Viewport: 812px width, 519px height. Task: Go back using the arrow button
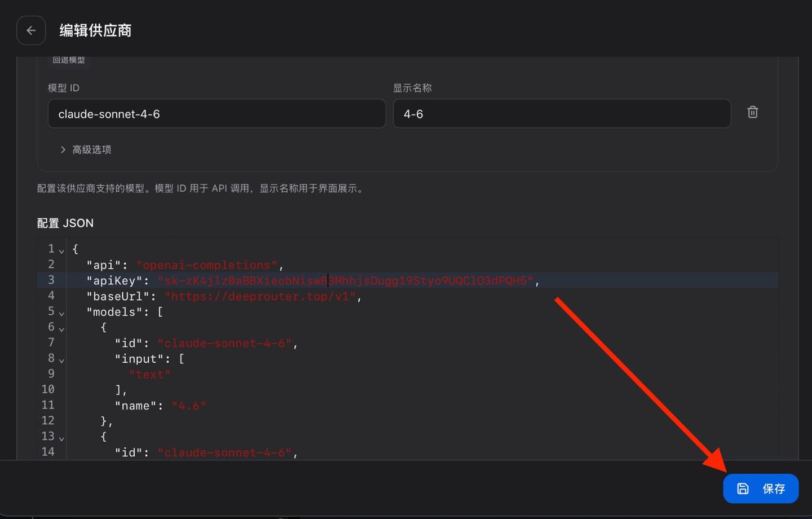point(31,30)
